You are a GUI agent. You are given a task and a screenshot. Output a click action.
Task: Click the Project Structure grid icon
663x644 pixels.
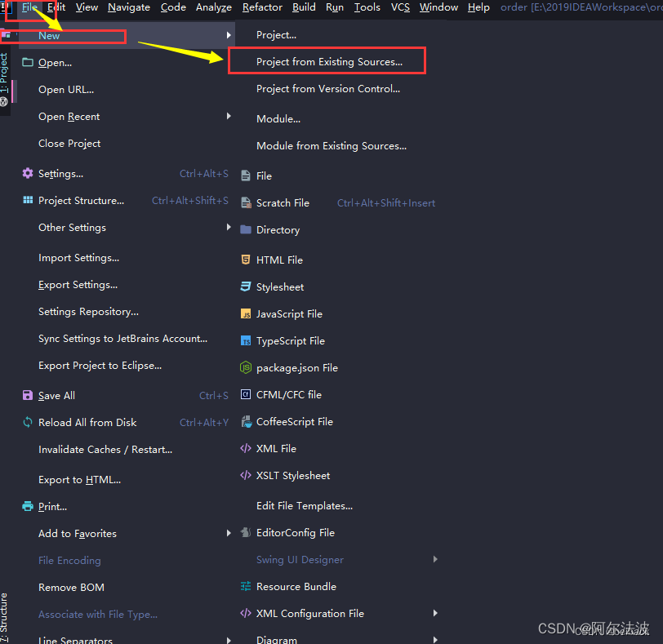click(x=28, y=200)
